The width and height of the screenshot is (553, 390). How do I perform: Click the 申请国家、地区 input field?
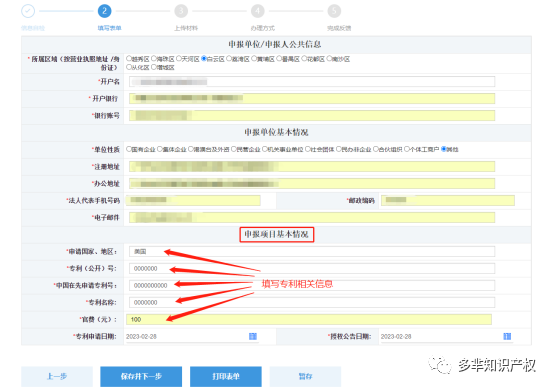click(x=312, y=251)
